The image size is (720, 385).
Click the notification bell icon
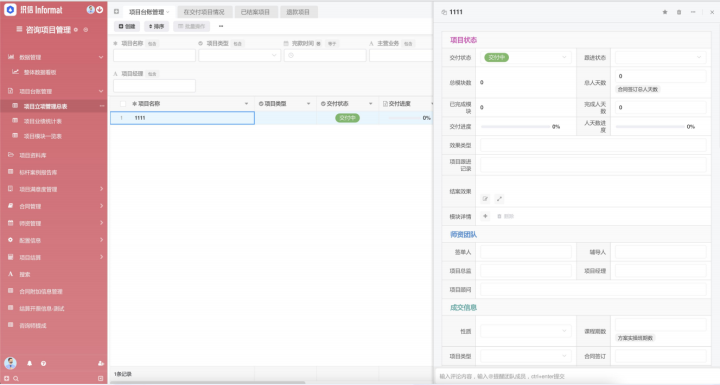(x=29, y=363)
